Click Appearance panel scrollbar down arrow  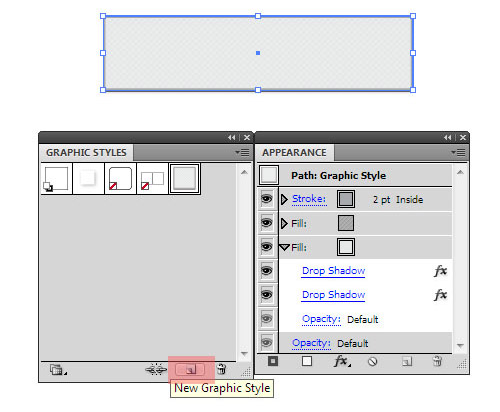pos(460,345)
